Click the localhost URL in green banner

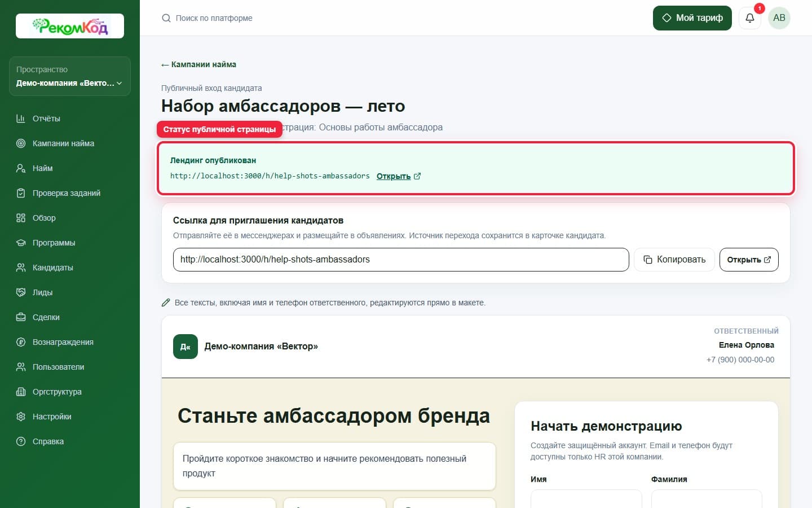click(270, 176)
